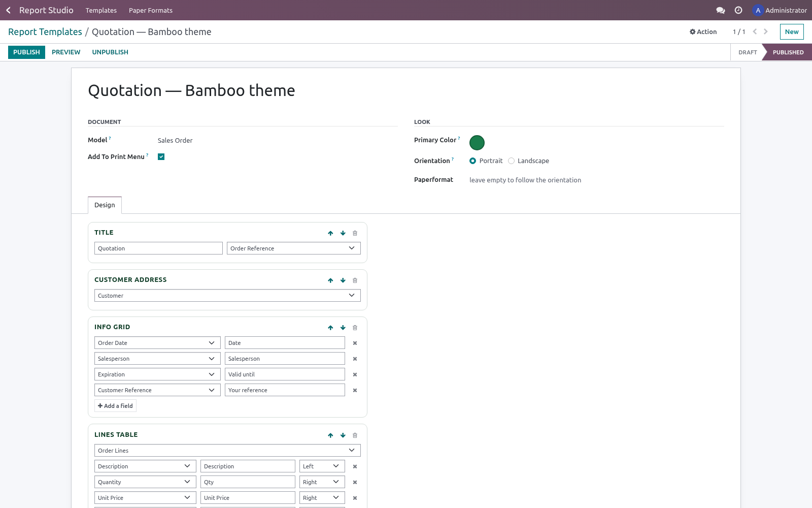Viewport: 812px width, 508px height.
Task: Open the activities clock icon
Action: click(738, 10)
